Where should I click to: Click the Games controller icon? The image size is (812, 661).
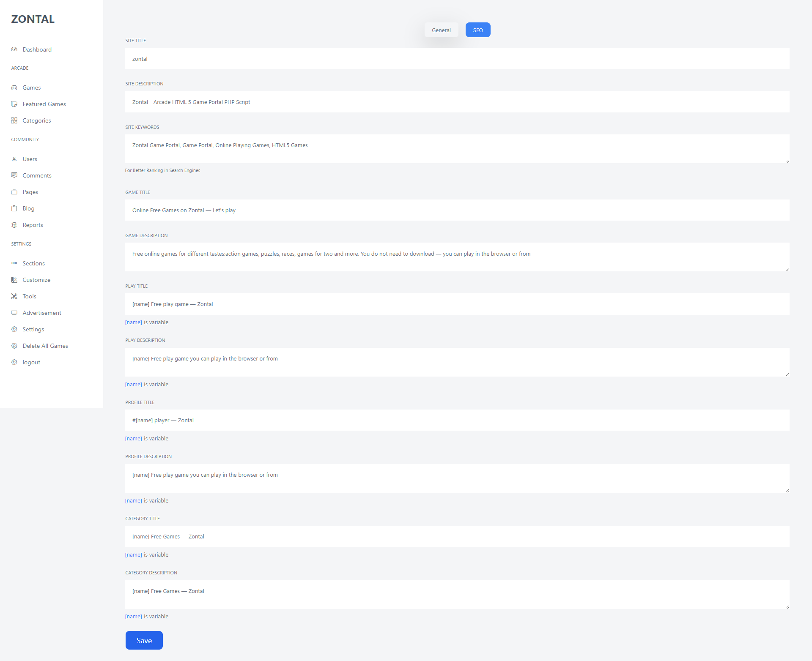(x=14, y=87)
